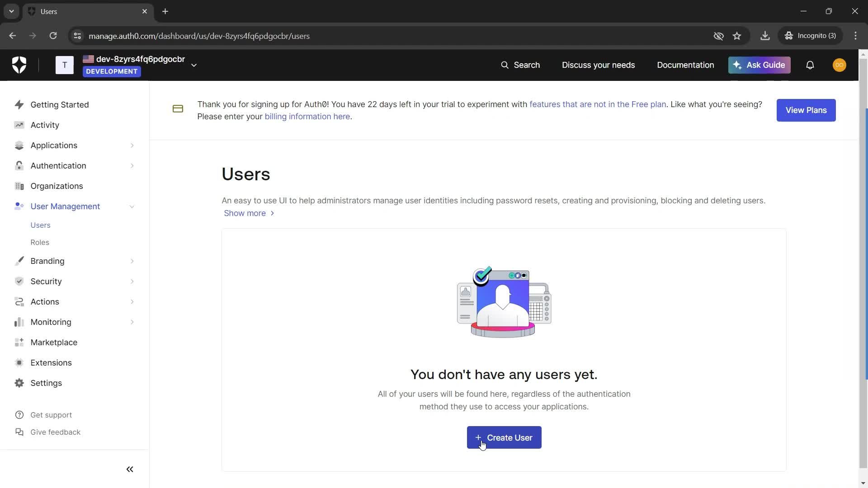Image resolution: width=868 pixels, height=488 pixels.
Task: Open 'features that are not in the Free plan' link
Action: pyautogui.click(x=598, y=104)
